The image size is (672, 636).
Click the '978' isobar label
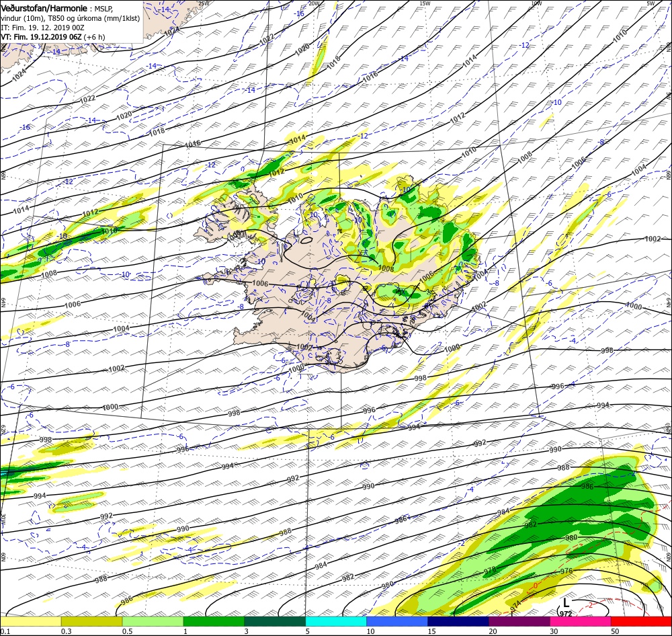click(x=489, y=570)
